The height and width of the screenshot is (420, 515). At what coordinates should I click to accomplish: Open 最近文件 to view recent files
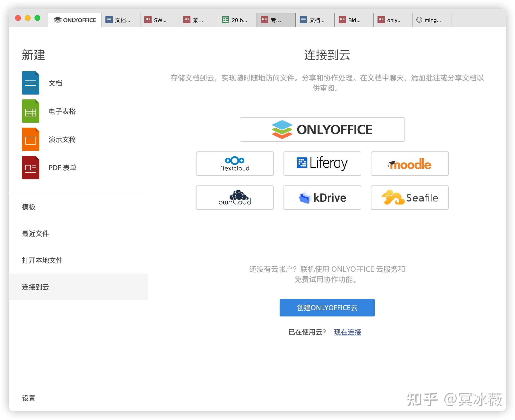(35, 234)
